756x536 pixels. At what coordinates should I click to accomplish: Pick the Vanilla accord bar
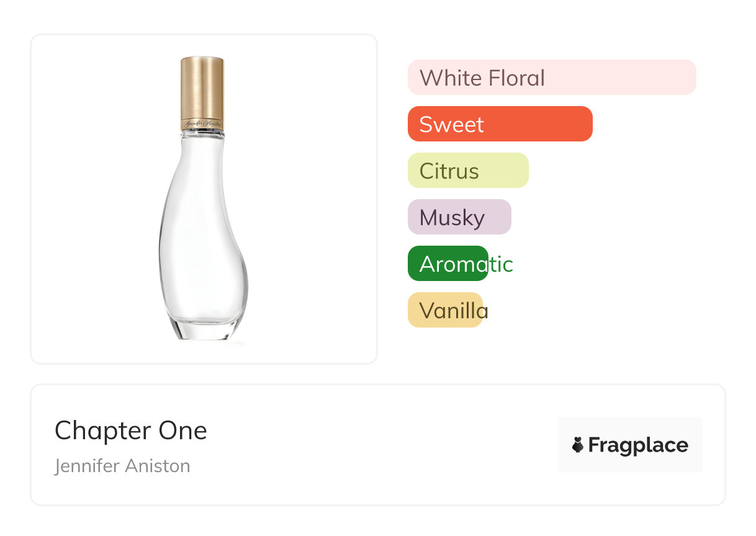[x=445, y=310]
